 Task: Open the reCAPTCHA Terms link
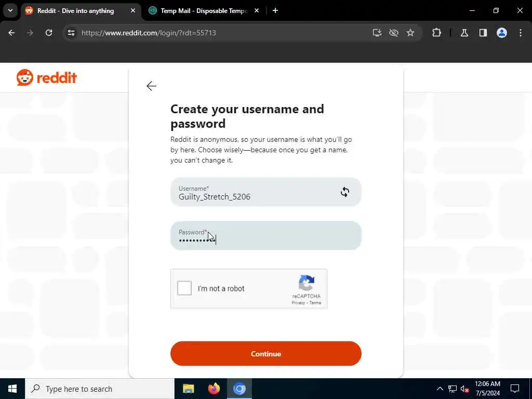[315, 303]
